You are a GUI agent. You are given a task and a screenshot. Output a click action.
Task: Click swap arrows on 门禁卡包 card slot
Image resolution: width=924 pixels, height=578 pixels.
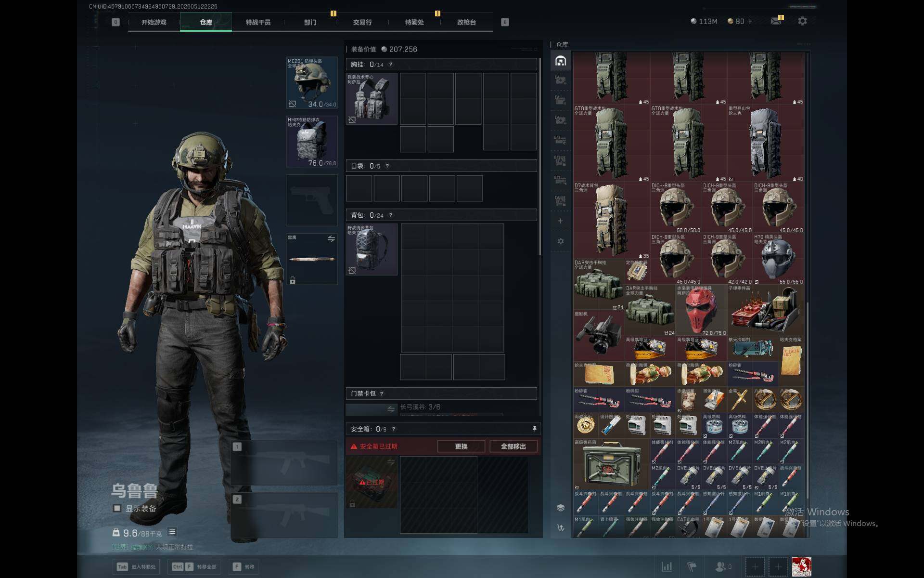[391, 409]
